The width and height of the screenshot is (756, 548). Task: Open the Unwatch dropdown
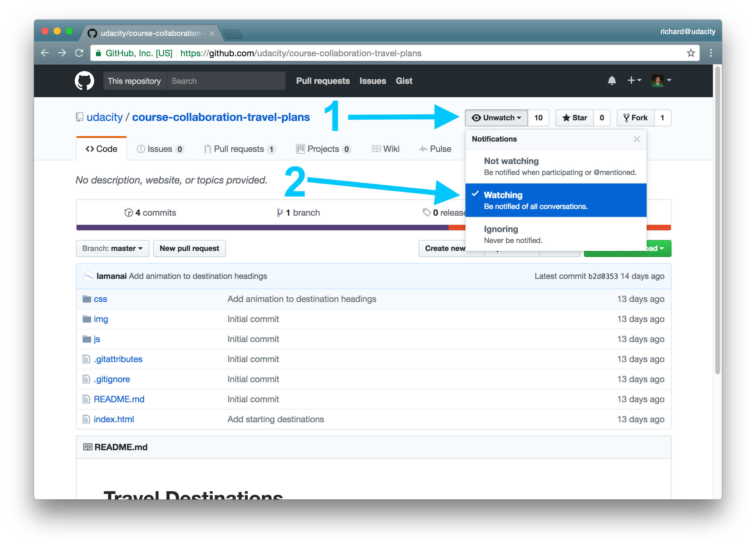(496, 118)
